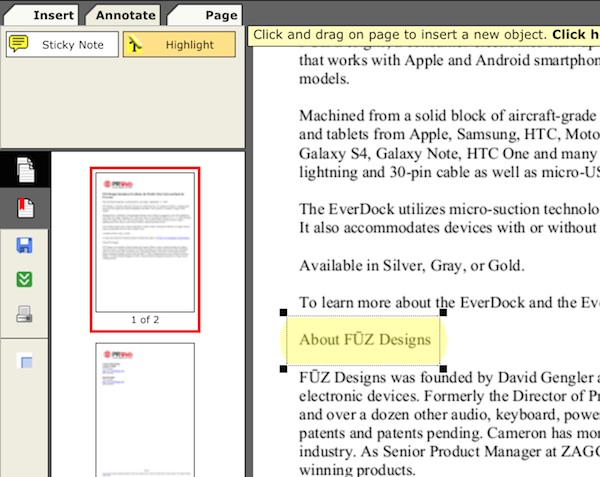Click the yellow tooltip hint bar
This screenshot has width=600, height=477.
(424, 35)
